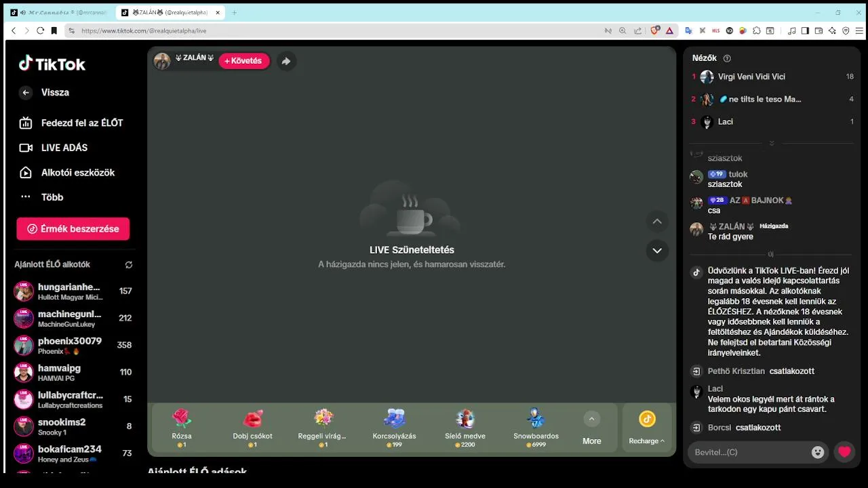Expand More gifts panel
This screenshot has width=868, height=488.
(591, 428)
